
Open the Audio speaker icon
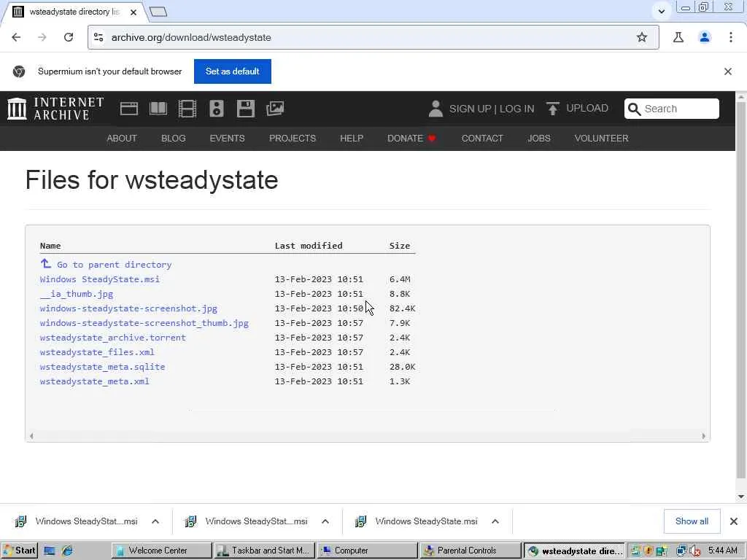pyautogui.click(x=216, y=109)
